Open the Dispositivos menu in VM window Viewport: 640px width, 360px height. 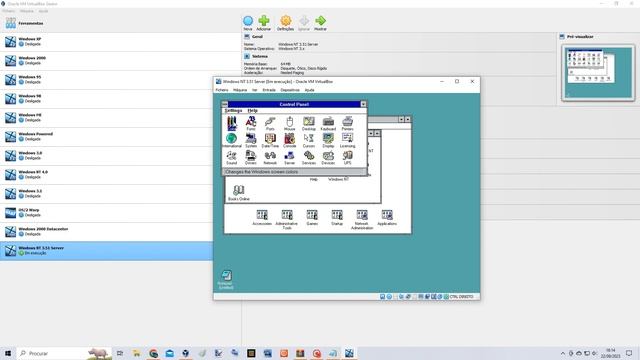(x=290, y=90)
